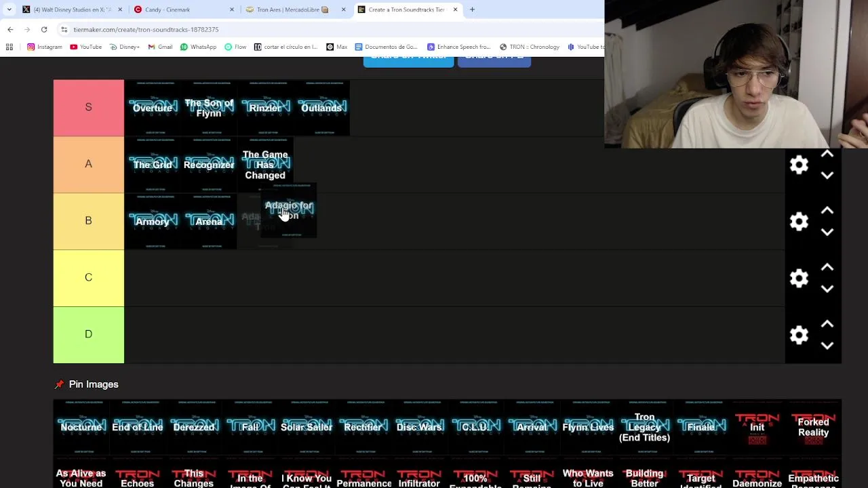Click the orange A tier label
Image resolution: width=868 pixels, height=488 pixels.
[x=89, y=165]
